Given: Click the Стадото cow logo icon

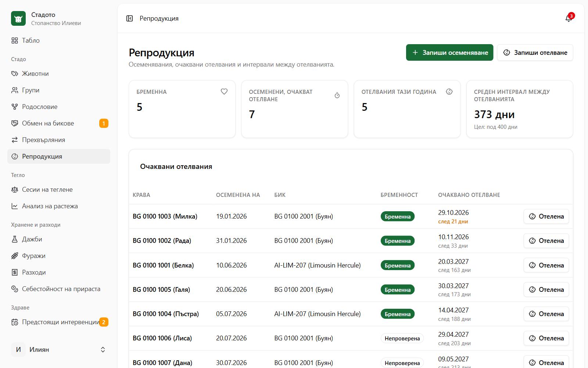Looking at the screenshot, I should [18, 18].
